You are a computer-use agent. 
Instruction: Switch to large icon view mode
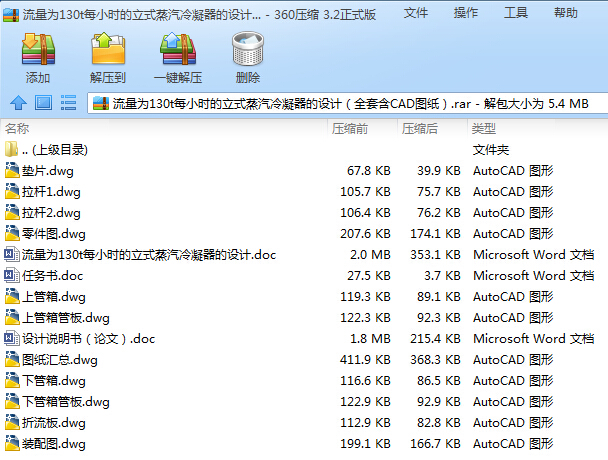(x=43, y=103)
